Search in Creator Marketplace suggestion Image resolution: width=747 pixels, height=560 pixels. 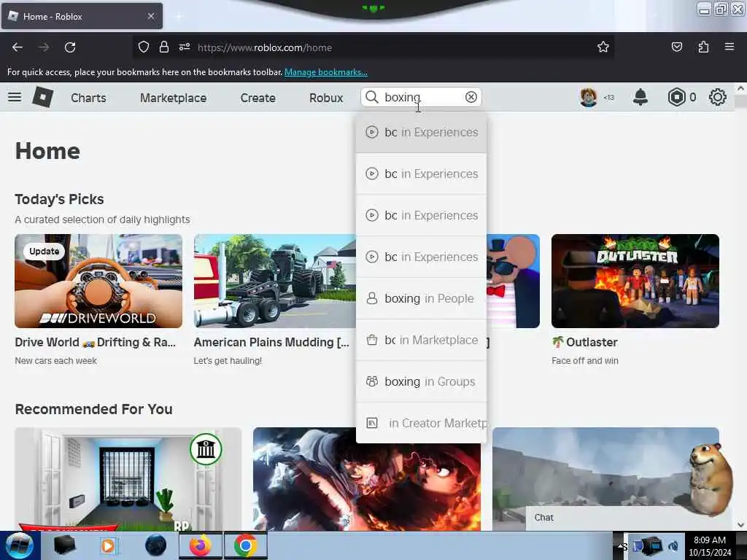(x=421, y=423)
